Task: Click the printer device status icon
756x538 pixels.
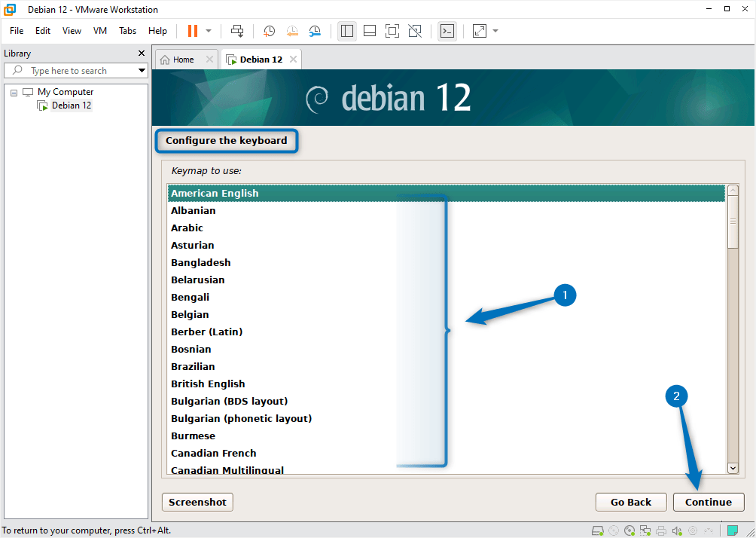Action: point(660,530)
